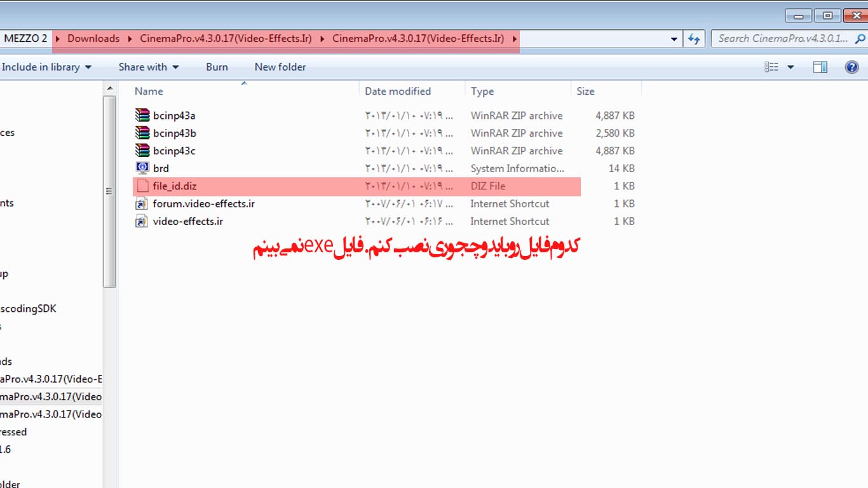Click the brd system information file icon
Screen dimensions: 868x488
point(142,168)
